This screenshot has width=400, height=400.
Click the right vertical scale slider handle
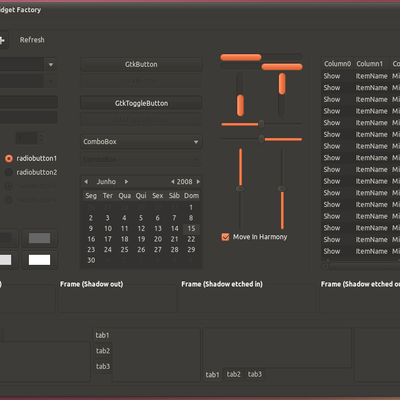tap(282, 189)
